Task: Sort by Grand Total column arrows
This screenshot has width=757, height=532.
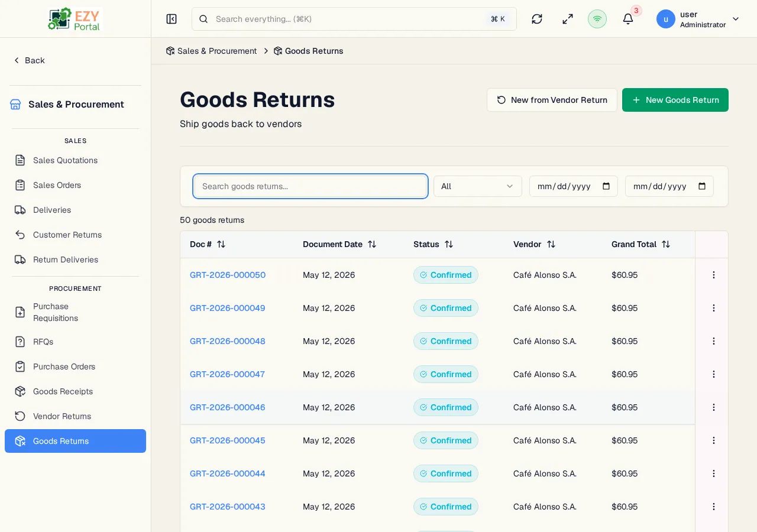Action: click(x=666, y=244)
